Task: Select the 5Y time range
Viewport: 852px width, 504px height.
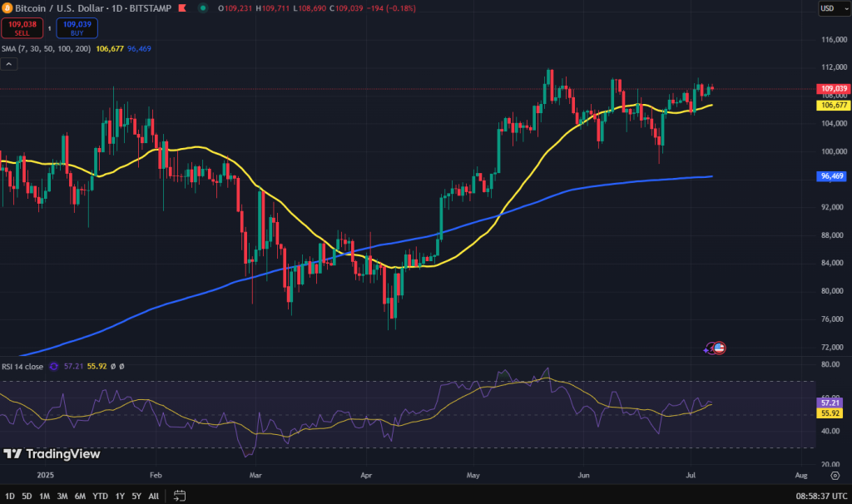Action: click(x=136, y=496)
